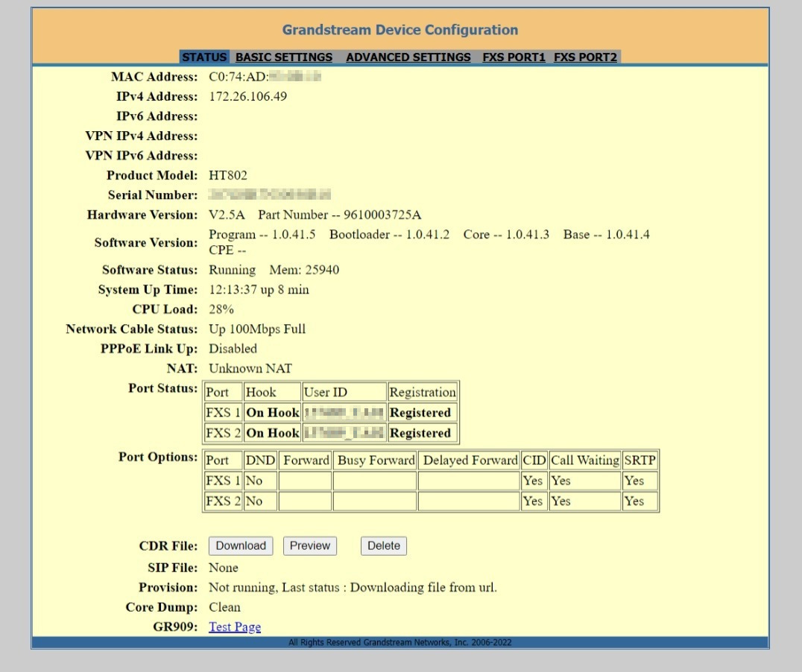The width and height of the screenshot is (802, 672).
Task: Click Registration column header
Action: pyautogui.click(x=423, y=393)
